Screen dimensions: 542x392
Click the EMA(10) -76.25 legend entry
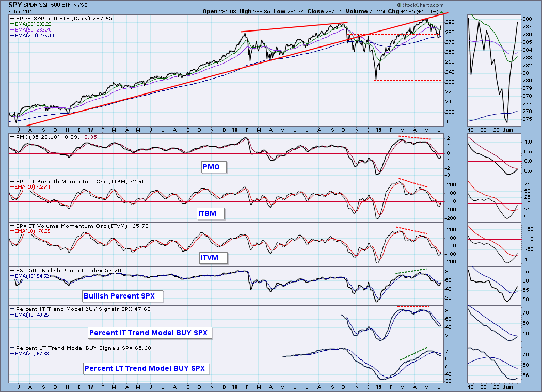tap(30, 231)
